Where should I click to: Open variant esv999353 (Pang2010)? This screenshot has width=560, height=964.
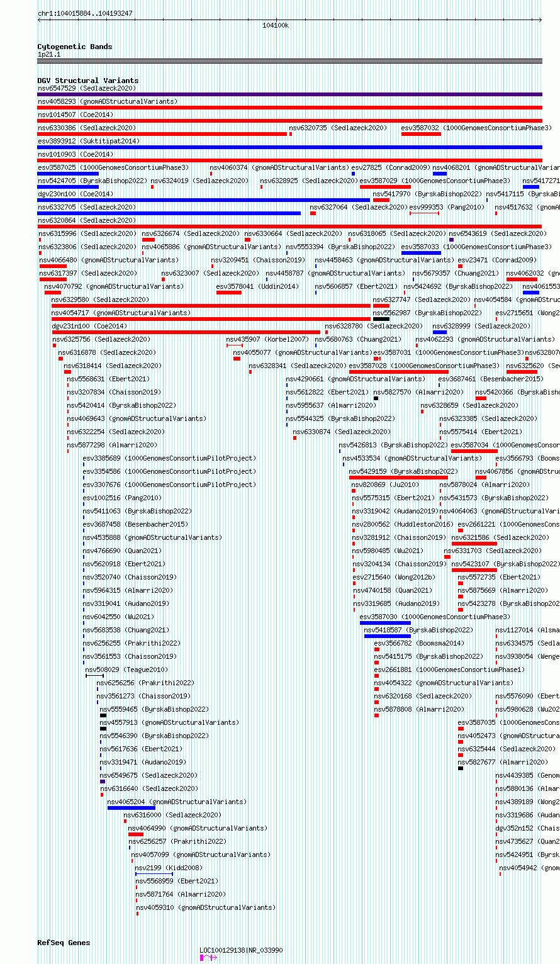click(447, 207)
